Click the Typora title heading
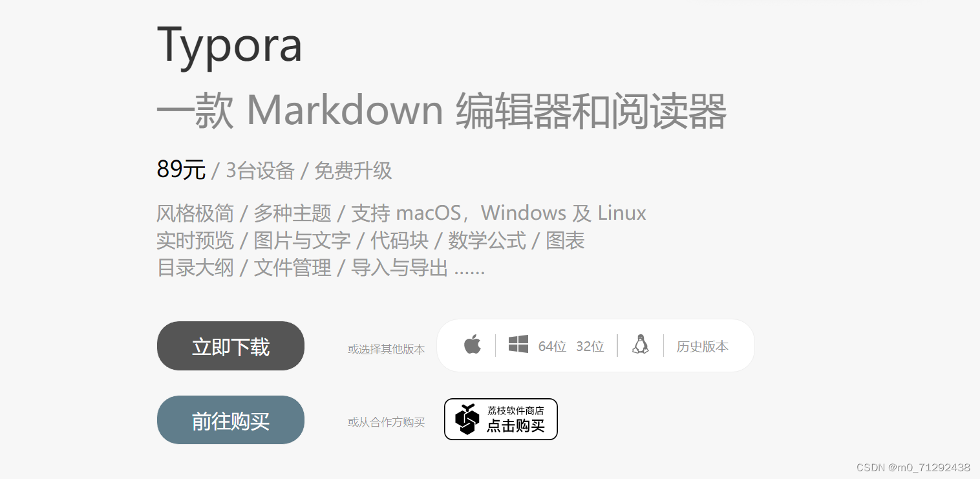Image resolution: width=980 pixels, height=479 pixels. tap(229, 45)
